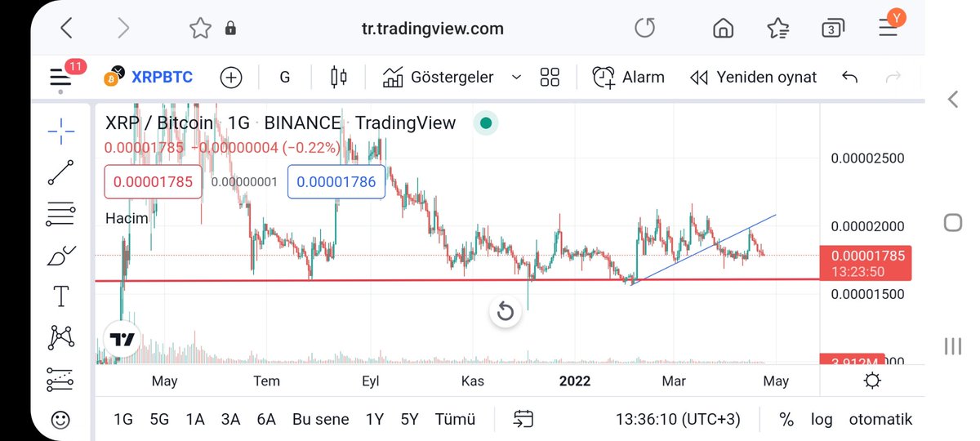Select current price label 0.00001785 on axis
The image size is (980, 441).
(x=867, y=263)
